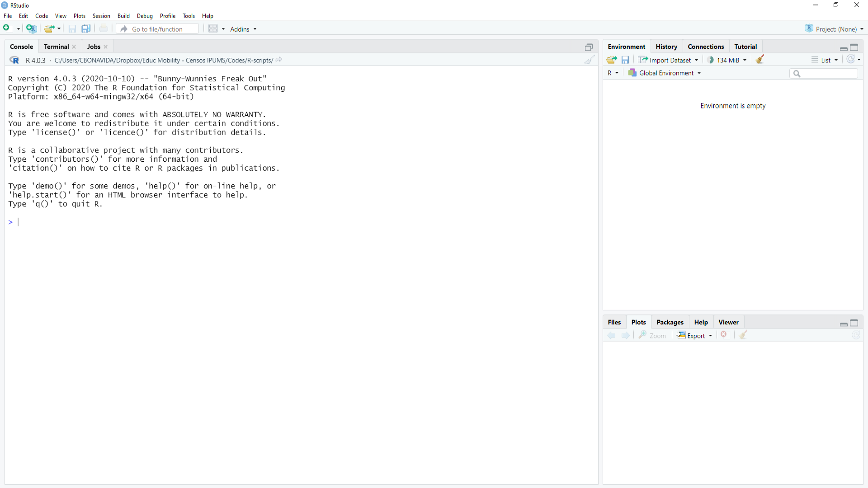This screenshot has width=868, height=488.
Task: Click workspace panes layout grid icon
Action: 213,29
